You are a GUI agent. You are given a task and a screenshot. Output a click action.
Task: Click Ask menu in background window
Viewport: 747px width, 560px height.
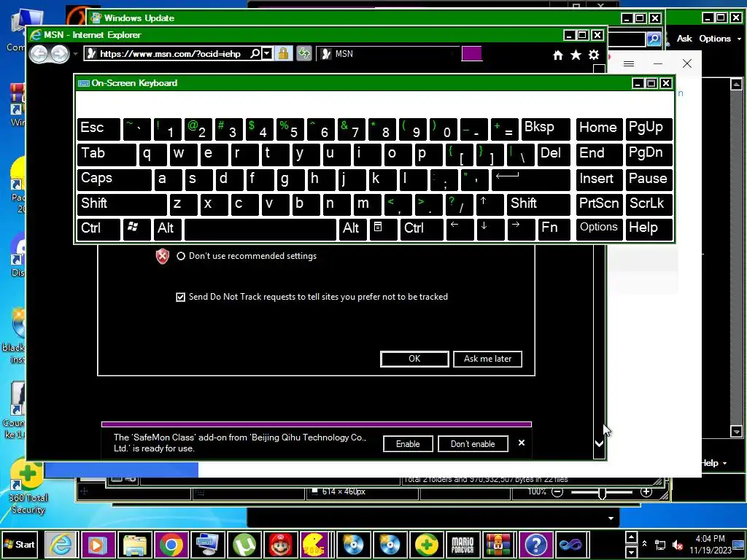click(684, 39)
